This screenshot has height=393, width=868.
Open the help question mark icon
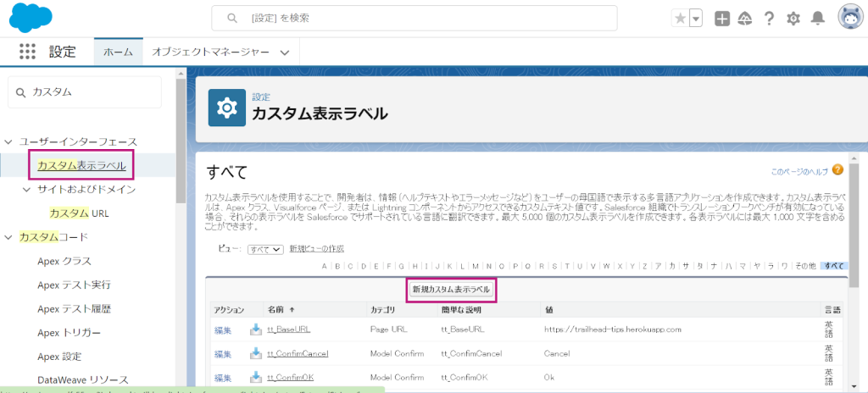769,19
